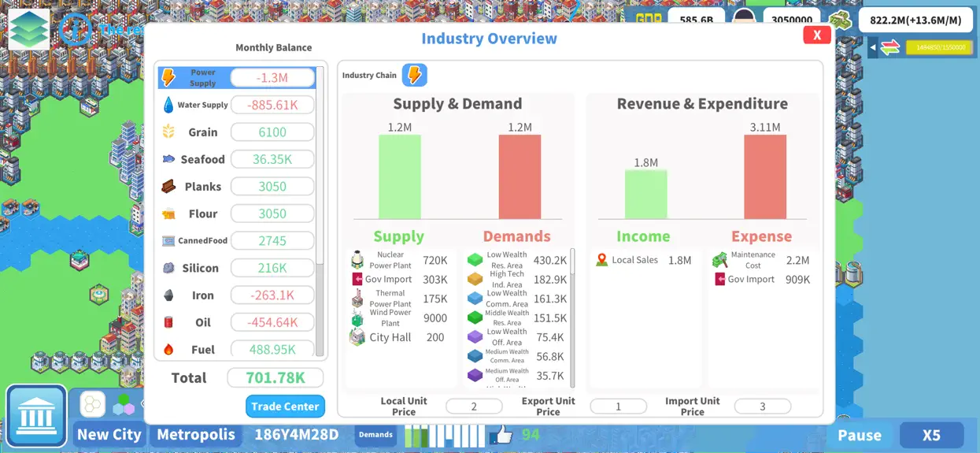The height and width of the screenshot is (453, 980).
Task: Select the Silicon resource row
Action: tap(237, 268)
